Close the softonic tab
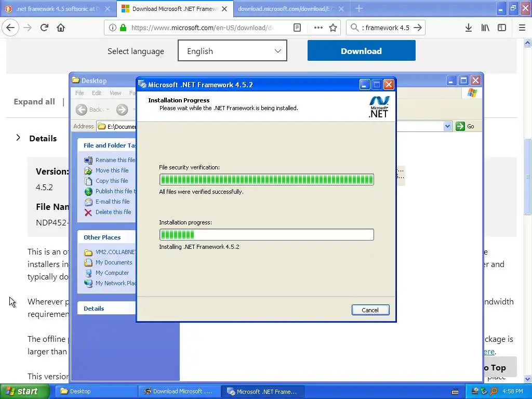This screenshot has height=399, width=532. pyautogui.click(x=108, y=9)
